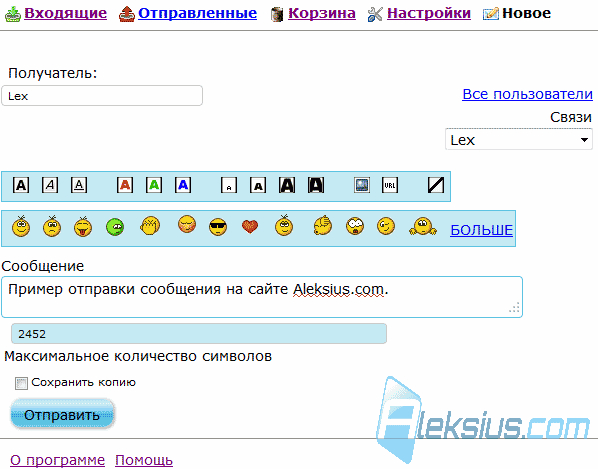
Task: Expand the Связи contacts dropdown
Action: (x=519, y=140)
